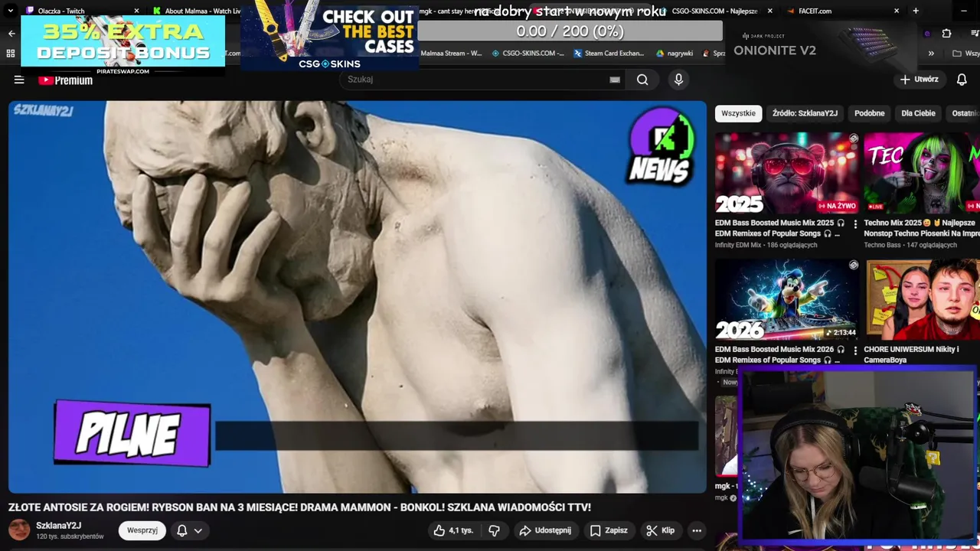Click the Zapisz save button
This screenshot has height=551, width=980.
[609, 530]
